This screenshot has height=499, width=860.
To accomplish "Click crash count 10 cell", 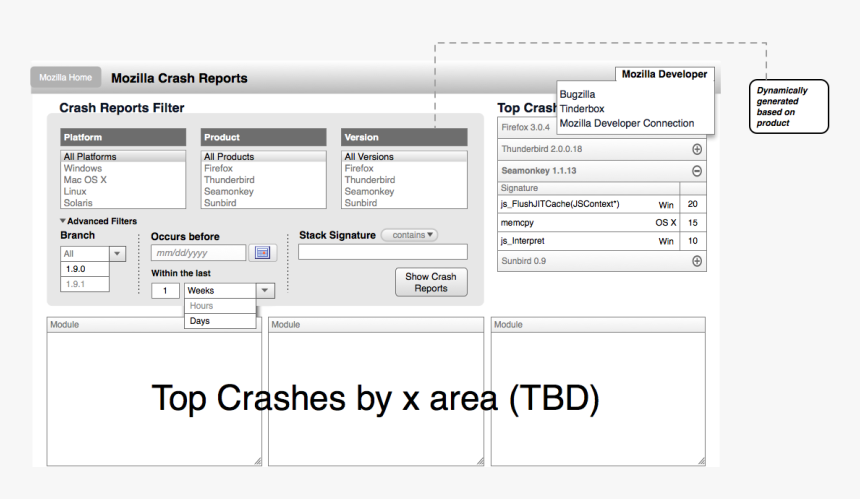I will pyautogui.click(x=693, y=241).
